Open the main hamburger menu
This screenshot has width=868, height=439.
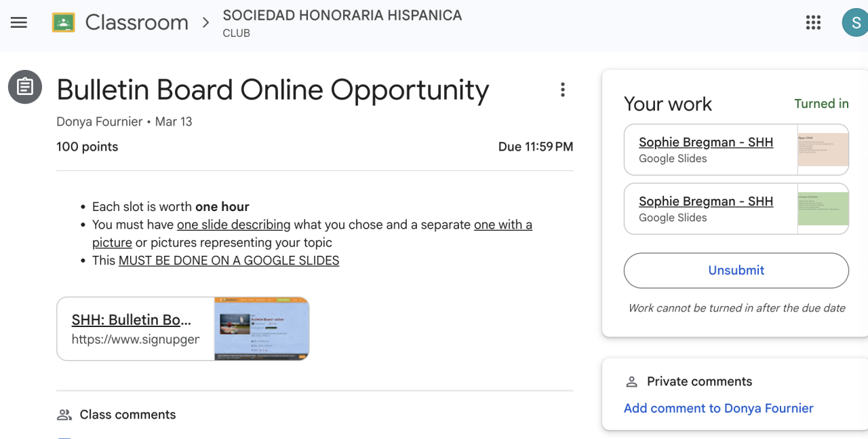point(19,22)
